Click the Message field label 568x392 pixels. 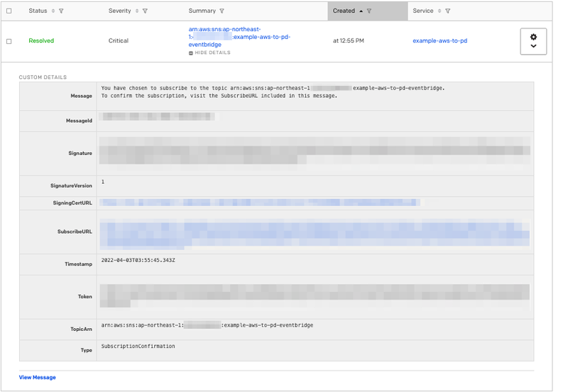pos(82,96)
